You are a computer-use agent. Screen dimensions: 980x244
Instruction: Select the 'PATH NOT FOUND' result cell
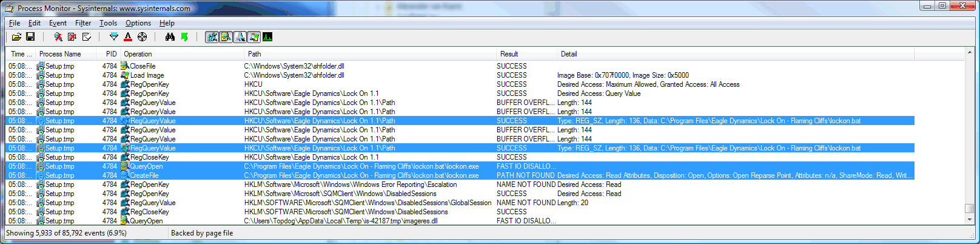(526, 175)
